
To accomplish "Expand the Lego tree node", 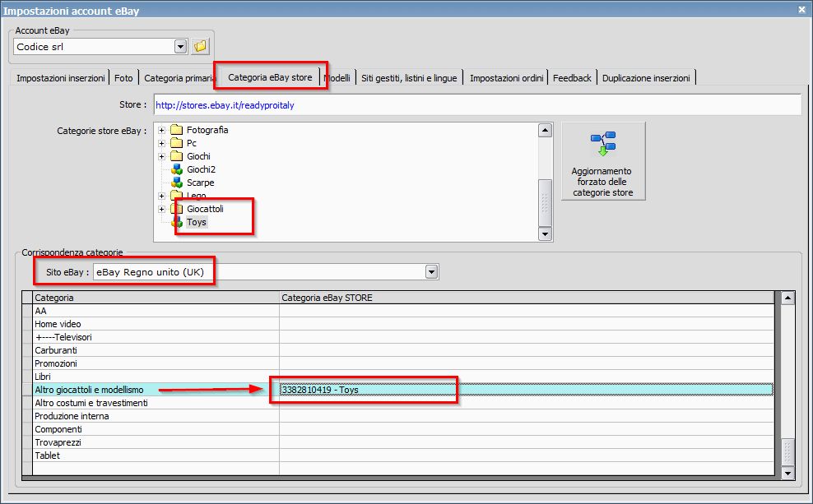I will pyautogui.click(x=162, y=196).
